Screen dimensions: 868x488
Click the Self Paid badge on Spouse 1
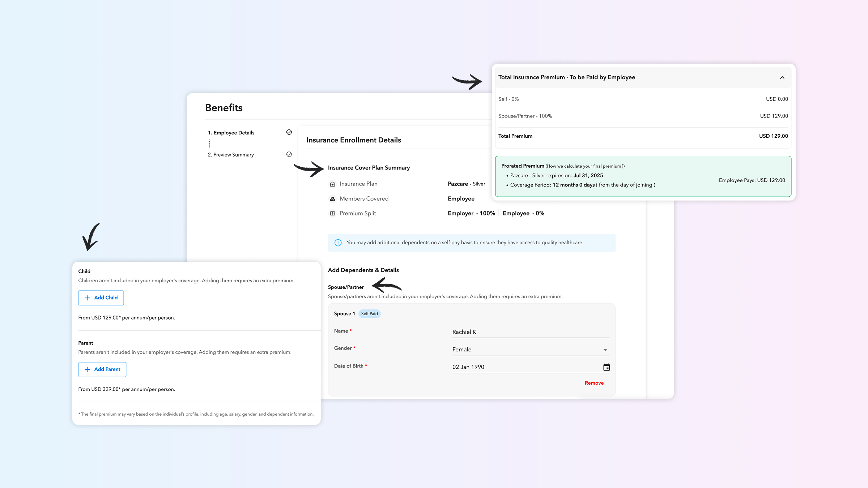(369, 314)
